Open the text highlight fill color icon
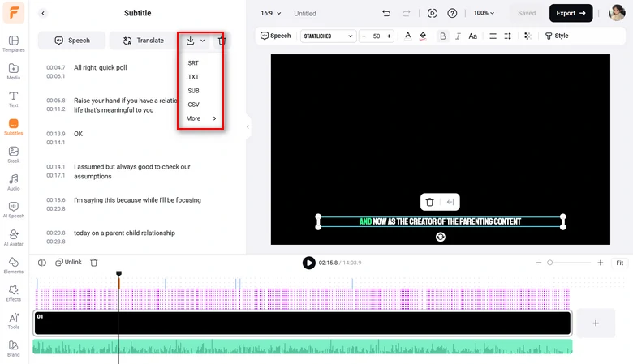Image resolution: width=633 pixels, height=364 pixels. click(423, 36)
